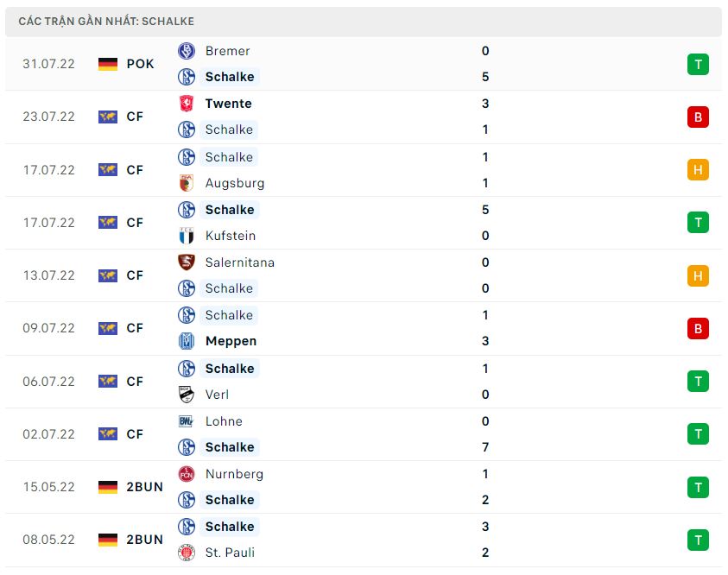Click the Twente team name
728x575 pixels.
228,104
